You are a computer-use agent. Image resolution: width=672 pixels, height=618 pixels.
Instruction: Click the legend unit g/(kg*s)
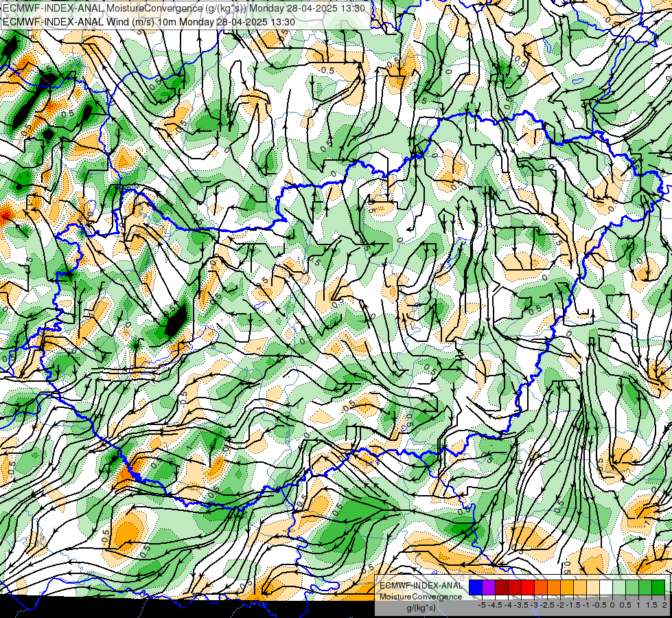[x=421, y=608]
